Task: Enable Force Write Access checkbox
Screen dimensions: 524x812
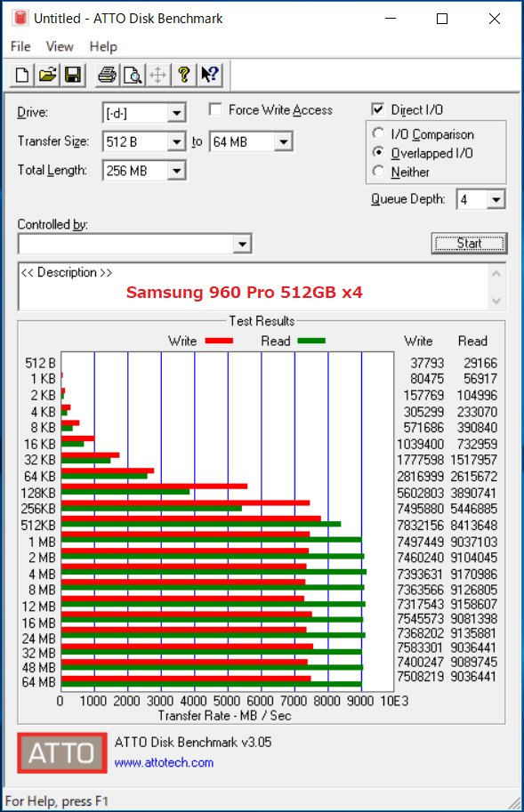Action: [x=215, y=109]
